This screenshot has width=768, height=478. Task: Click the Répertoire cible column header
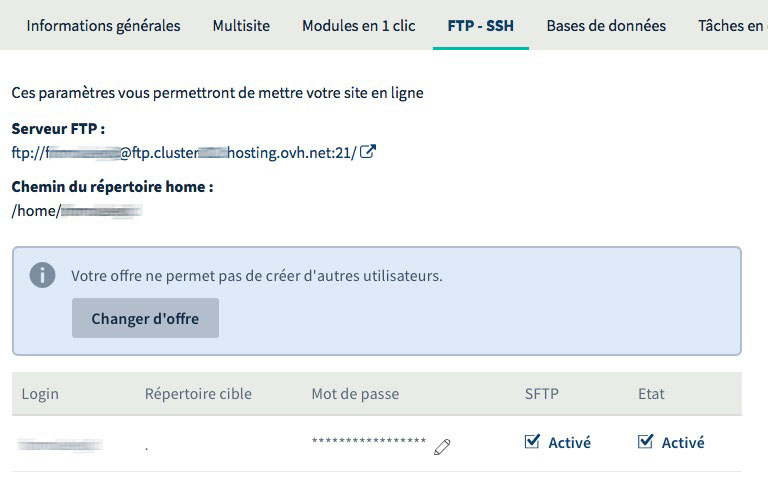(x=198, y=393)
